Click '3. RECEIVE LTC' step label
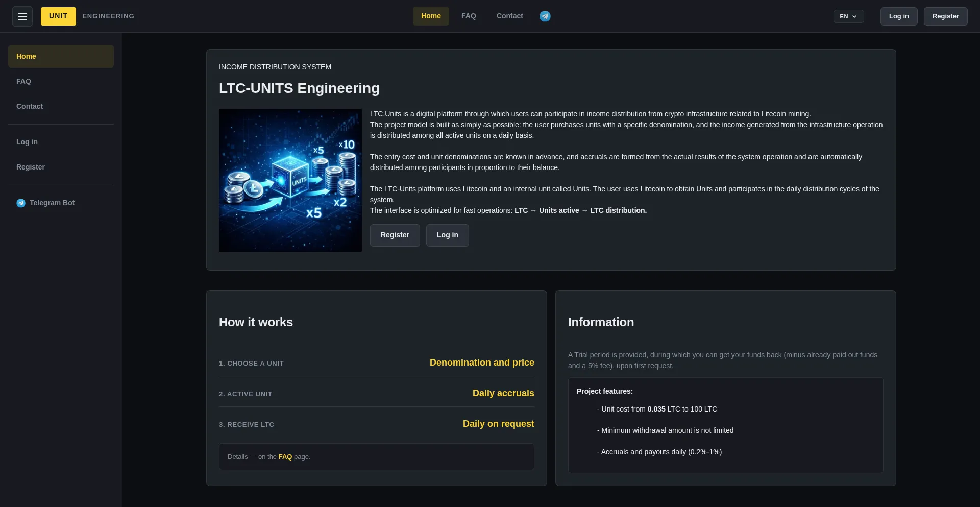 247,425
